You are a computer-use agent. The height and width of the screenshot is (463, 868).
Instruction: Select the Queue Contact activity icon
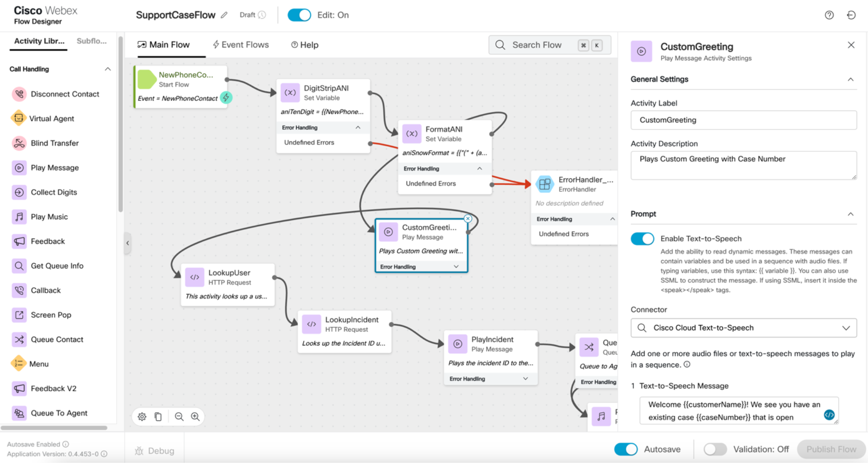point(19,339)
